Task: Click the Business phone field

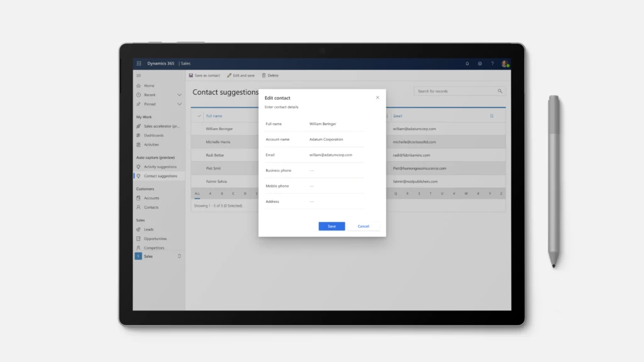Action: point(336,170)
